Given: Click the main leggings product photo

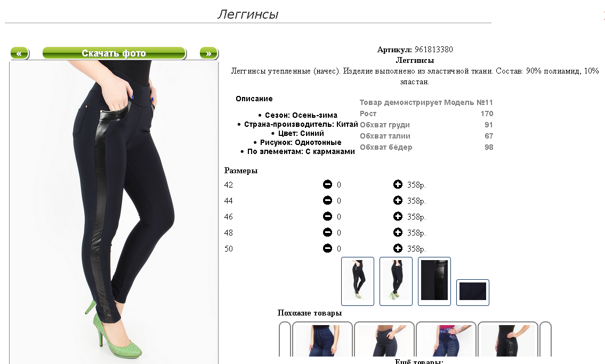Looking at the screenshot, I should pyautogui.click(x=114, y=212).
